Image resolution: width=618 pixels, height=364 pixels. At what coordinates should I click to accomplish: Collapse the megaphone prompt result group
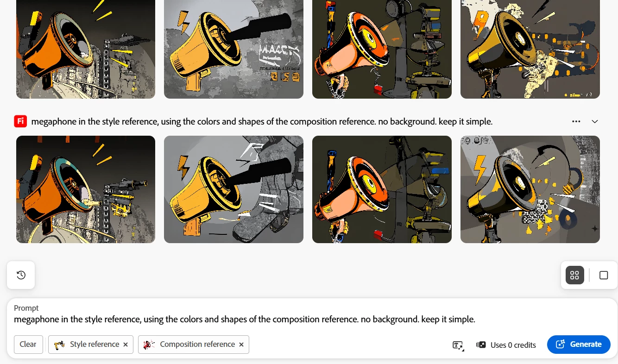(595, 121)
